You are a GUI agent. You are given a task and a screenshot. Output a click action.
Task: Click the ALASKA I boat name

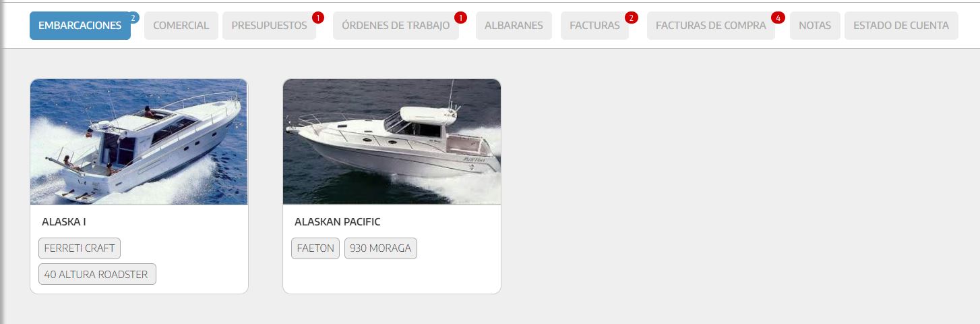64,221
